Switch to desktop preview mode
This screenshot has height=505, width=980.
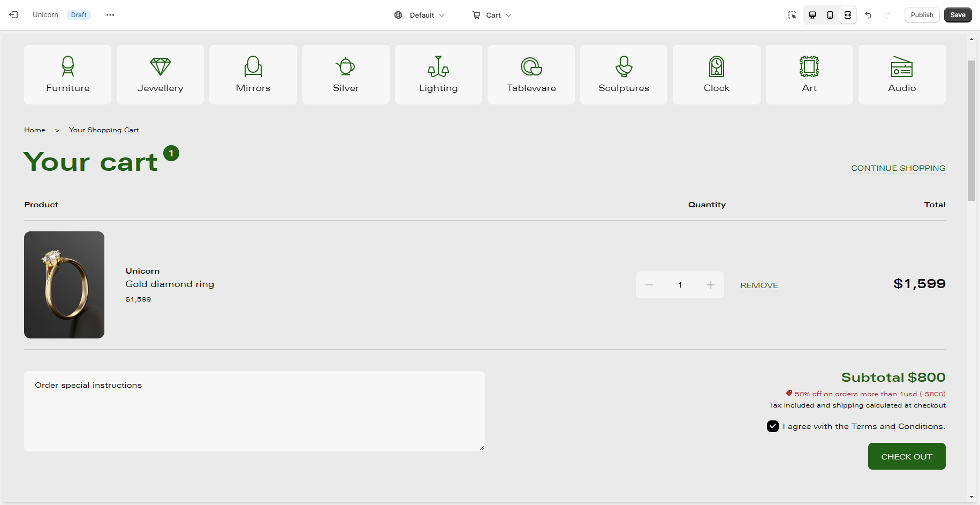[812, 15]
